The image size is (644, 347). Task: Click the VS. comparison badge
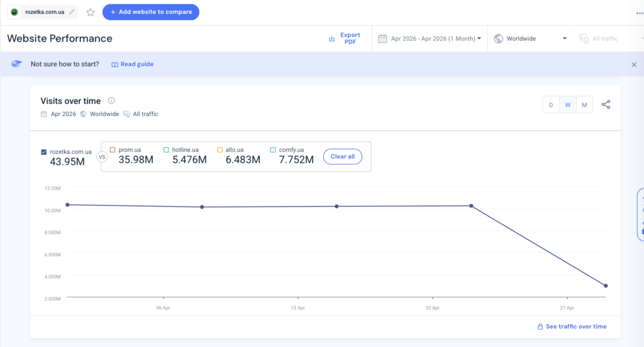pos(103,157)
